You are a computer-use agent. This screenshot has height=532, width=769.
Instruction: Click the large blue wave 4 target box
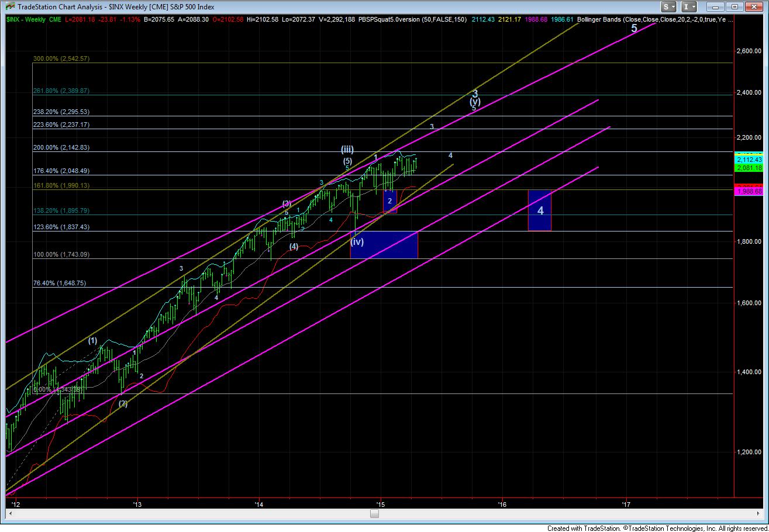[x=539, y=210]
